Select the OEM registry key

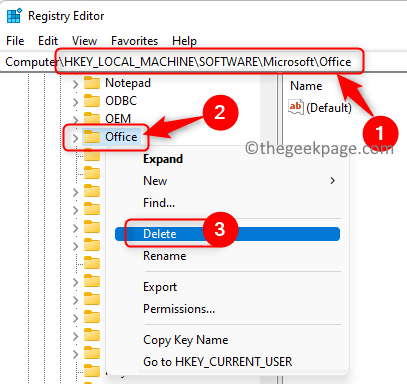[x=118, y=119]
